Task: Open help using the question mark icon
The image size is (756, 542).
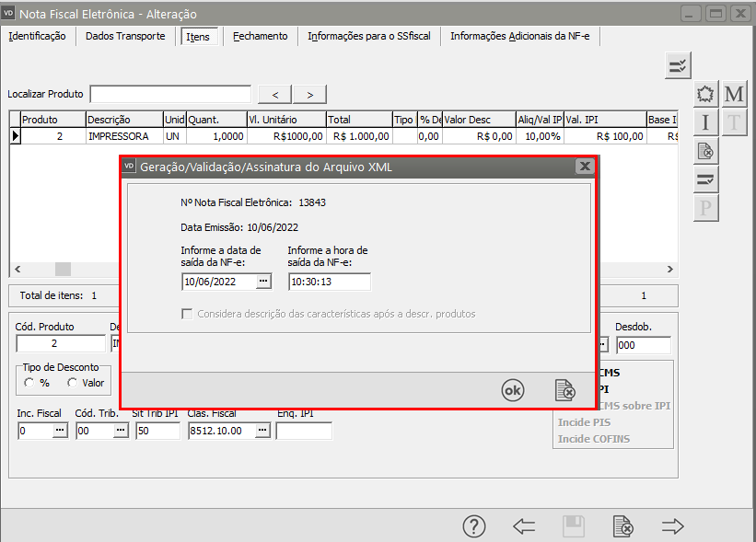Action: coord(473,526)
